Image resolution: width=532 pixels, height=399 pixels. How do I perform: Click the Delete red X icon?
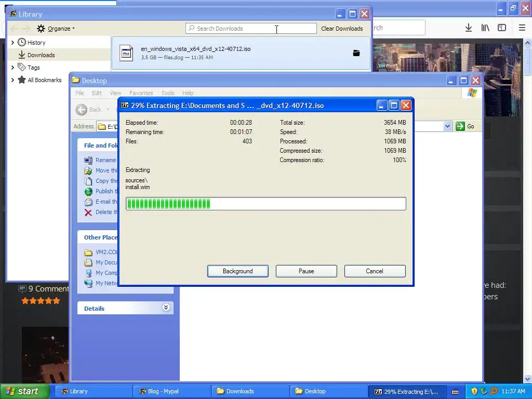88,212
